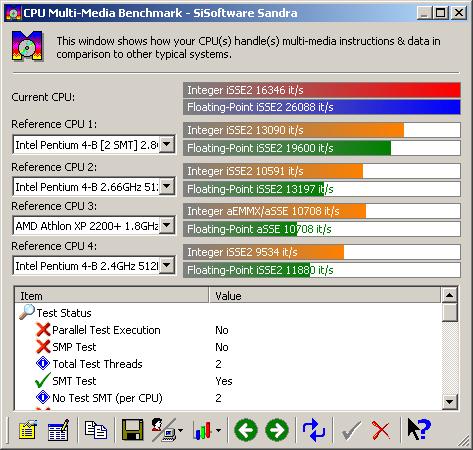Click the CPU Multi-Media module logo icon
473x450 pixels.
pyautogui.click(x=27, y=46)
